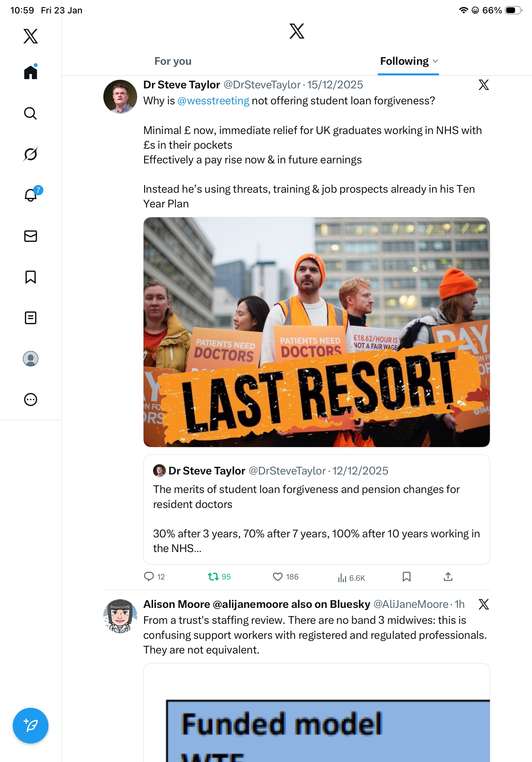
Task: Switch to the For you tab
Action: click(x=173, y=61)
